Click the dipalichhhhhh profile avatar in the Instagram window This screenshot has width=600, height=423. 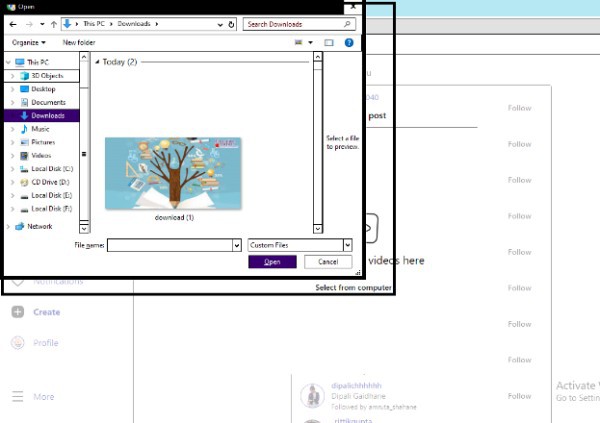pyautogui.click(x=313, y=396)
